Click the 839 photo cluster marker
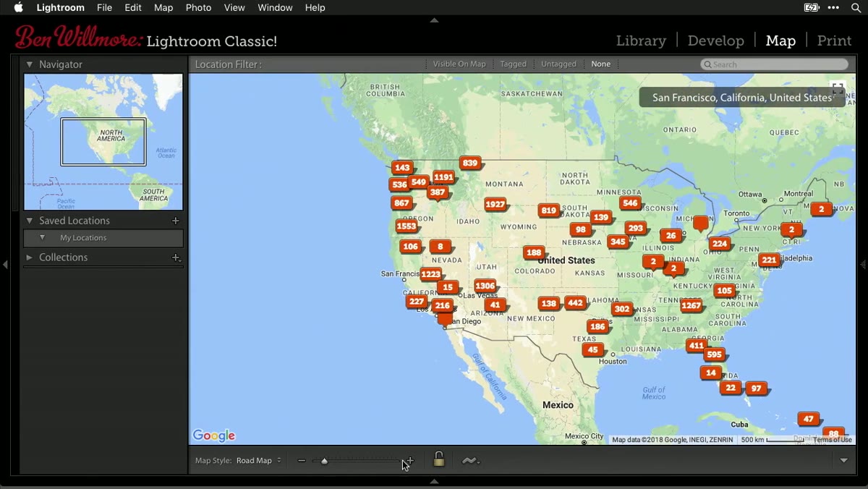 [470, 163]
